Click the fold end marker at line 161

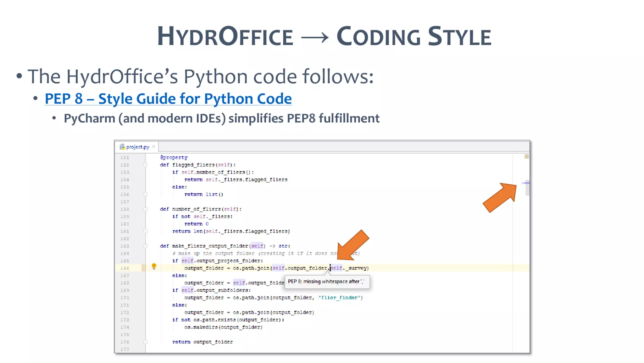click(x=146, y=231)
